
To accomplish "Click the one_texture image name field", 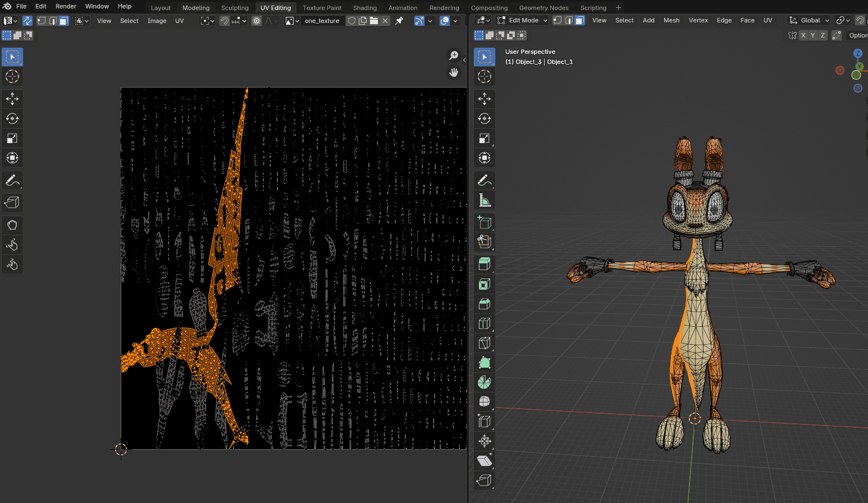I will [x=323, y=21].
